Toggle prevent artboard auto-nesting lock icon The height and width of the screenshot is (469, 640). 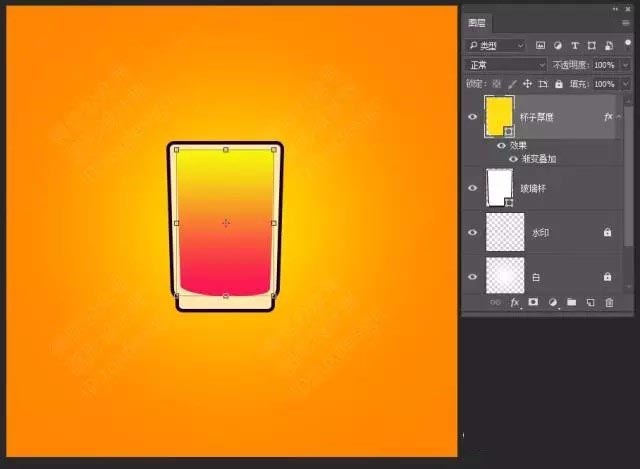543,84
